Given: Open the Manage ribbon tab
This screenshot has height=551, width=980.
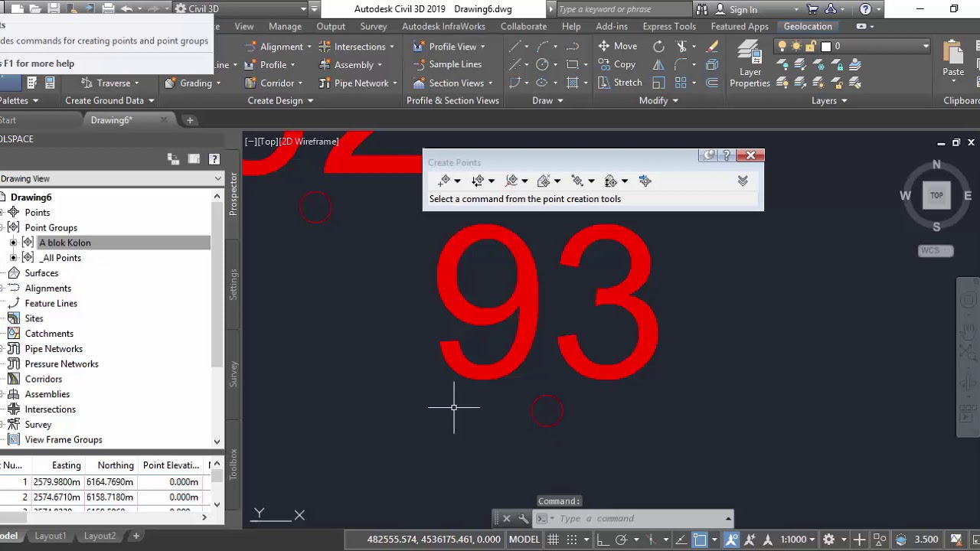Looking at the screenshot, I should (285, 26).
